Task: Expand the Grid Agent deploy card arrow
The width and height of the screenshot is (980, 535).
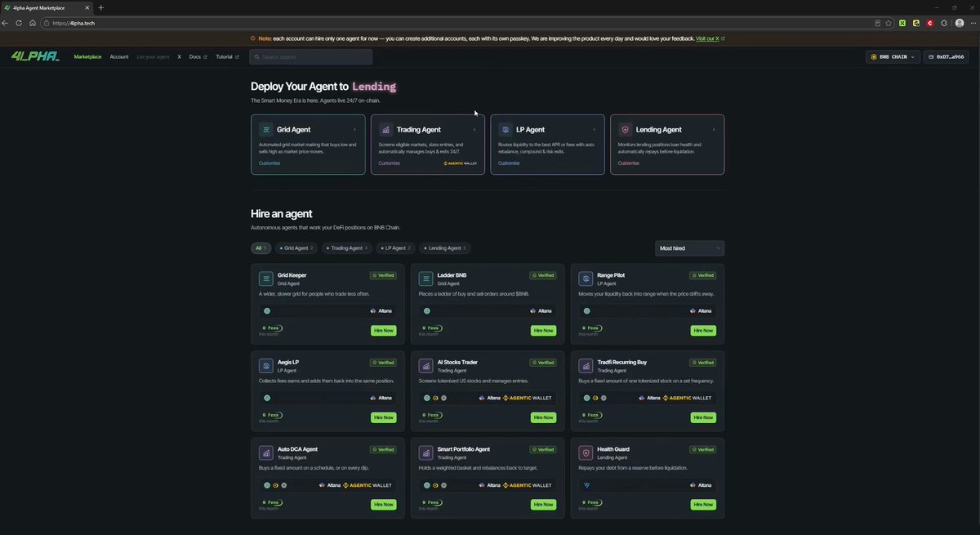Action: pyautogui.click(x=354, y=129)
